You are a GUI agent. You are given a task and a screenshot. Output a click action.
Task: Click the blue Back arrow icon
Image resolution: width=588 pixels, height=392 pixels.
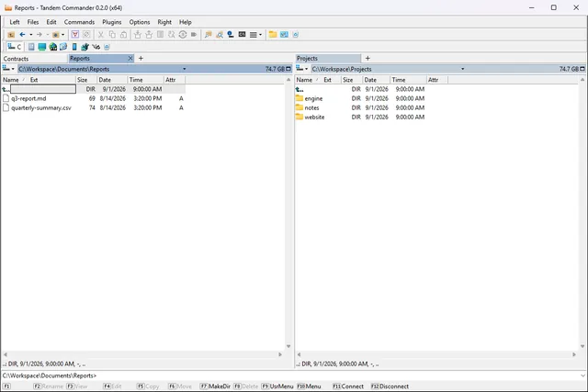point(22,35)
